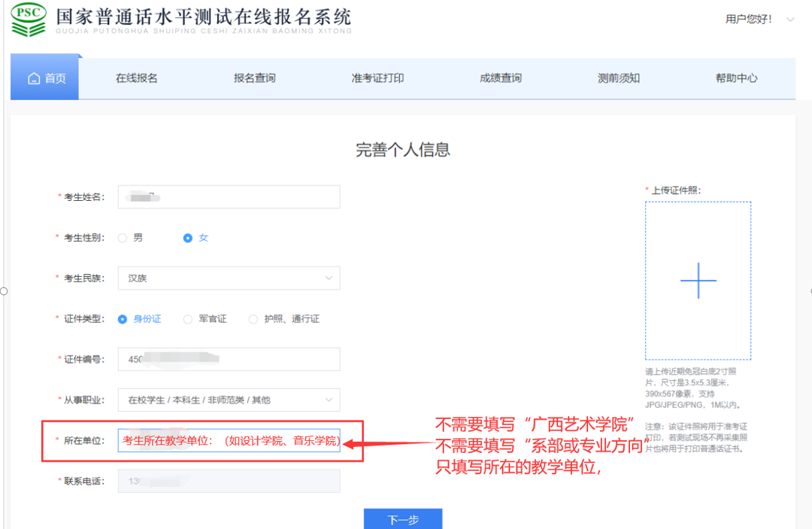Click the 下一步 button

click(x=402, y=519)
